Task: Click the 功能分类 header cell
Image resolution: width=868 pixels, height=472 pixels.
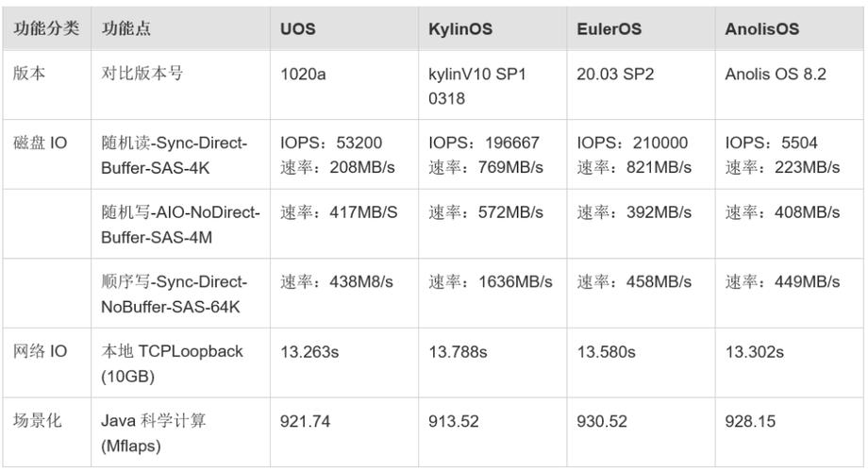Action: click(x=47, y=28)
